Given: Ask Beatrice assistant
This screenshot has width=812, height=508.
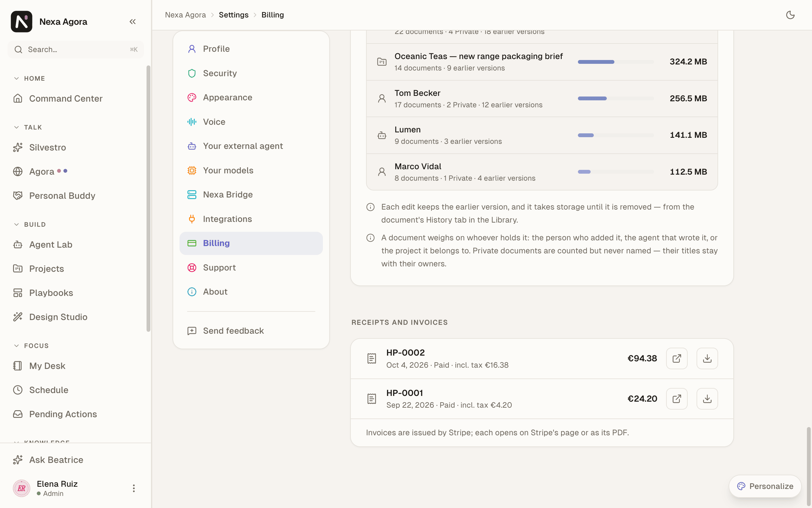Looking at the screenshot, I should pyautogui.click(x=75, y=460).
